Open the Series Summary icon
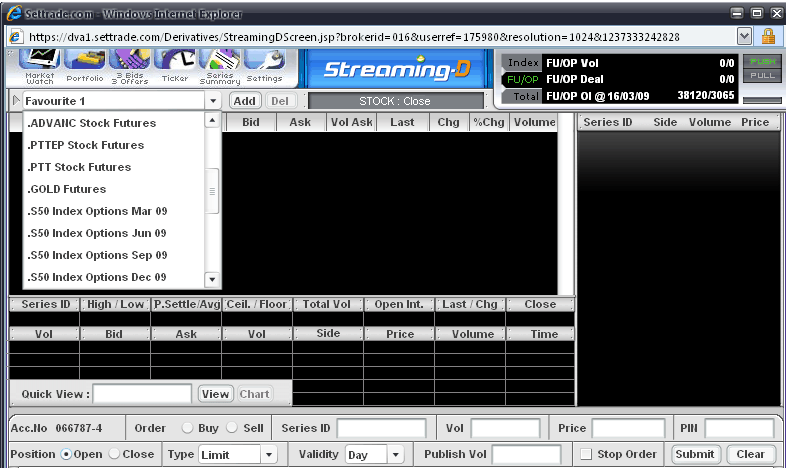The image size is (786, 468). click(220, 66)
